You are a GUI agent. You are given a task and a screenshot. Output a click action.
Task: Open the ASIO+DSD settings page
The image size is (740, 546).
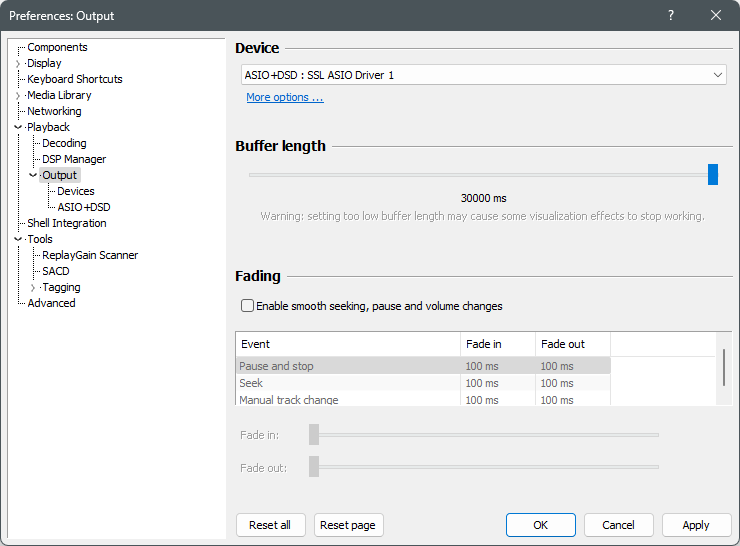(84, 208)
